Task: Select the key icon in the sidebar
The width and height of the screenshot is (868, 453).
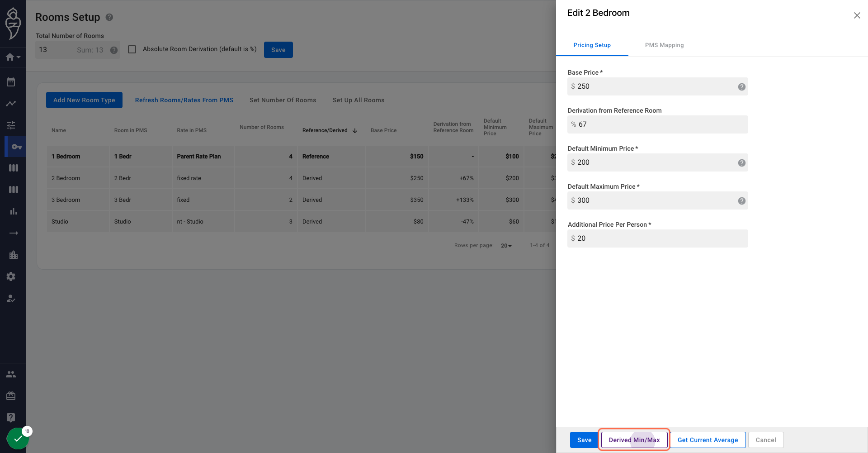Action: point(16,147)
